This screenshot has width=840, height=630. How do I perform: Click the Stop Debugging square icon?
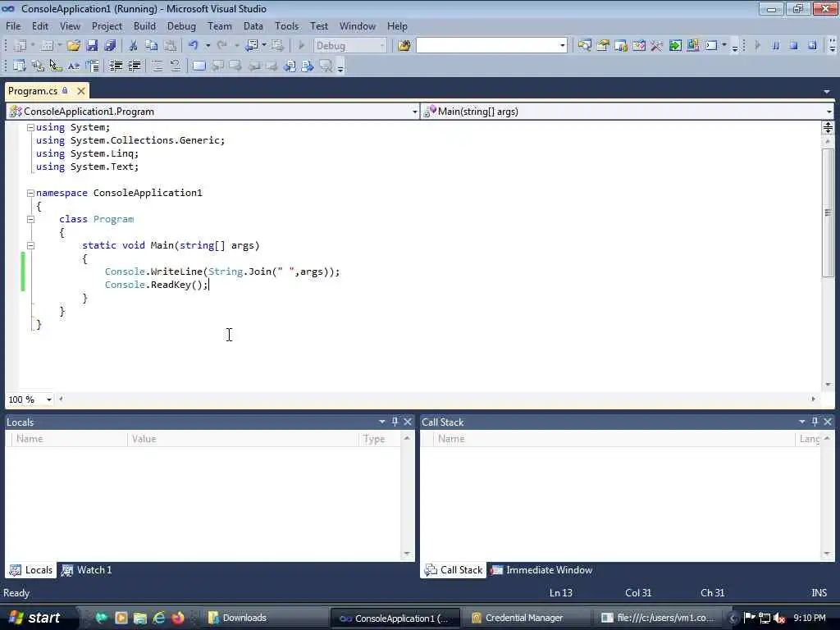(793, 46)
